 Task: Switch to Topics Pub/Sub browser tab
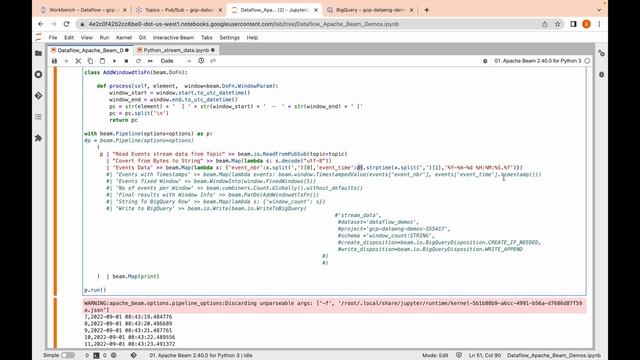(x=180, y=10)
